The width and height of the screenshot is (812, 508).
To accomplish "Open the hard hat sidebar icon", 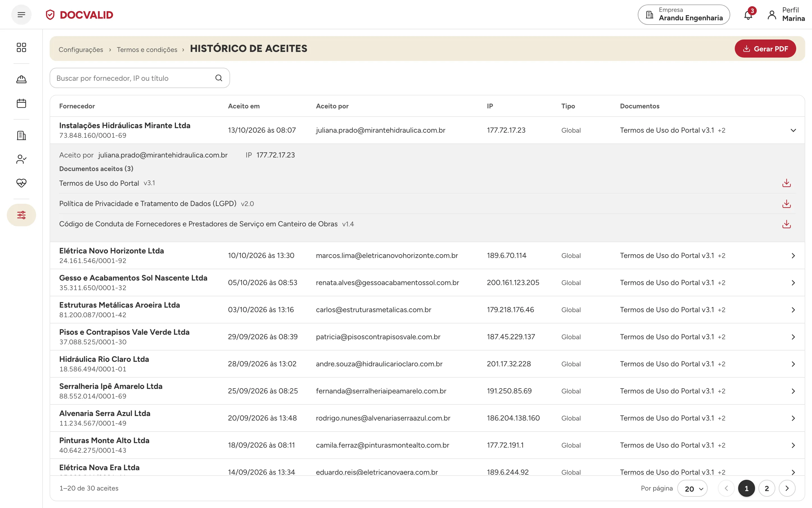I will 21,79.
